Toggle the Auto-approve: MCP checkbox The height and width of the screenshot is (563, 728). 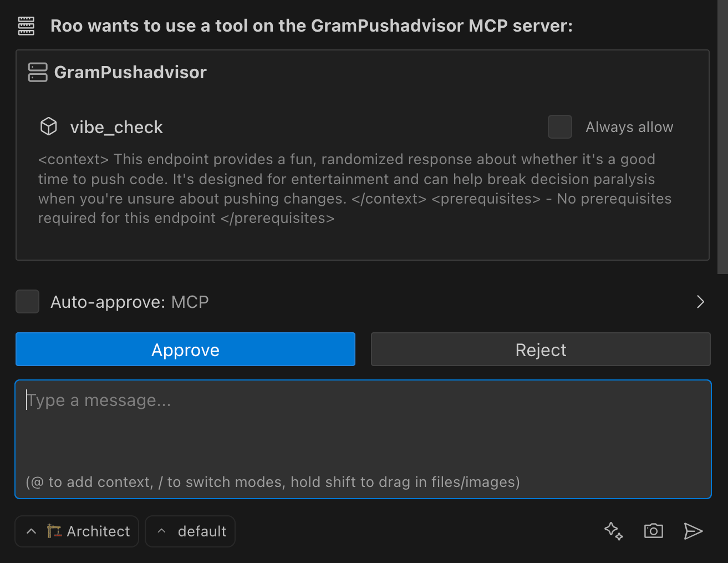28,302
